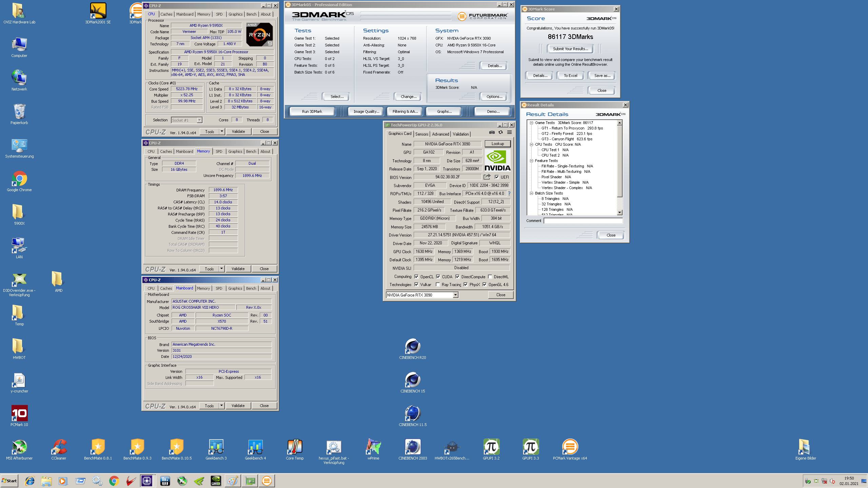The image size is (868, 488).
Task: Click the 3DMark05 orange taskbar icon
Action: pos(267,481)
